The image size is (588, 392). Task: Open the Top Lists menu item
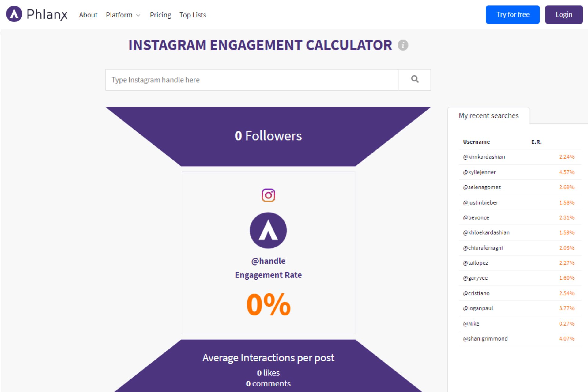[193, 15]
